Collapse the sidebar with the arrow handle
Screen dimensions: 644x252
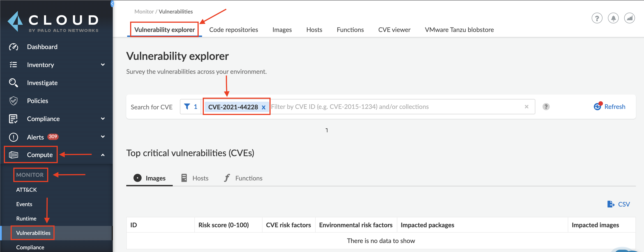tap(112, 4)
